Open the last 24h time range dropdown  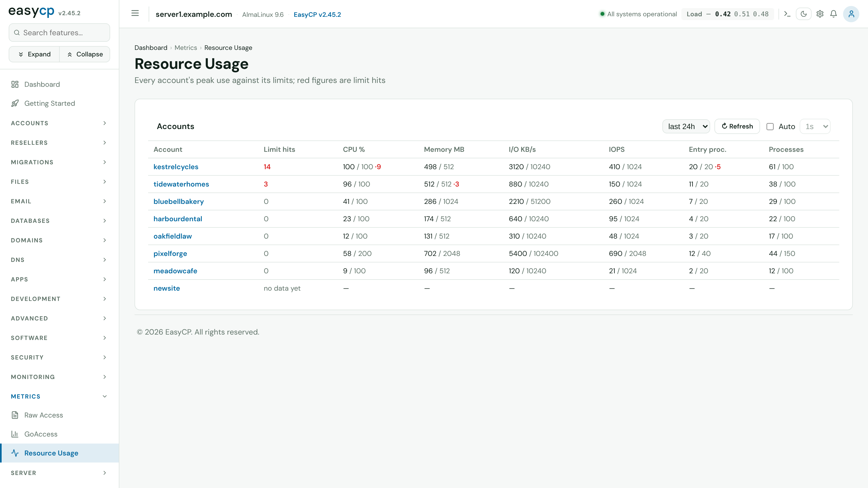(686, 126)
